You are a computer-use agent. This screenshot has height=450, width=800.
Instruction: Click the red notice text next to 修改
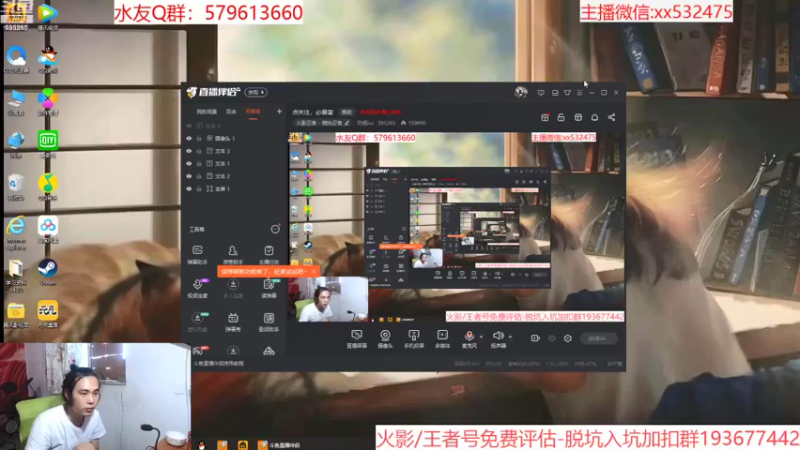coord(381,112)
